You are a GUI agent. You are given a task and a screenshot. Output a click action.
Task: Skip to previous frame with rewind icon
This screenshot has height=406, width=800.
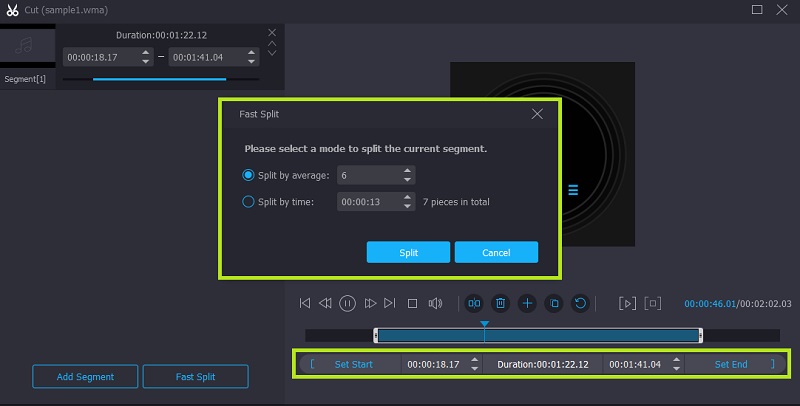tap(325, 303)
